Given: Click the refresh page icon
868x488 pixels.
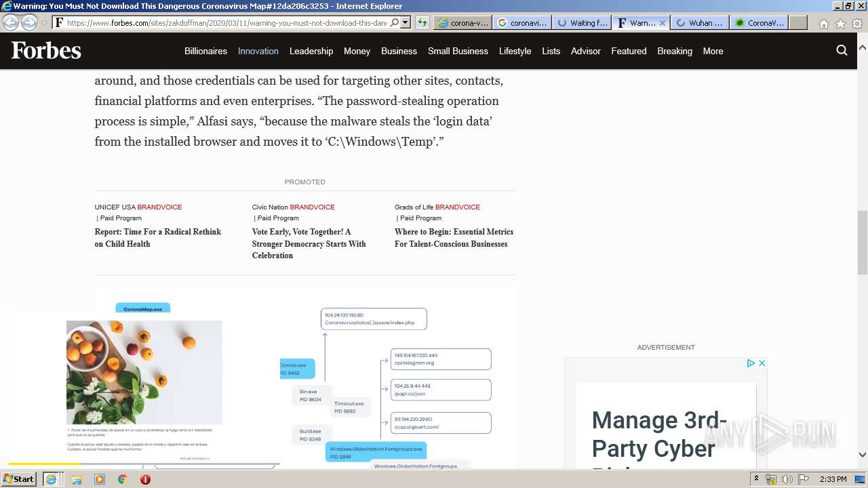Looking at the screenshot, I should pos(422,22).
